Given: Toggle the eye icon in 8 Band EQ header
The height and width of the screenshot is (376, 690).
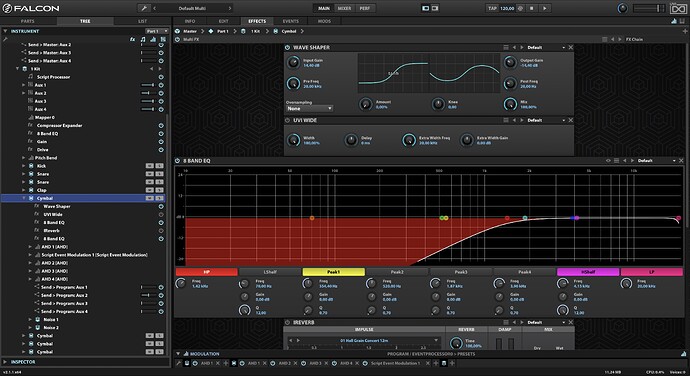Looking at the screenshot, I should [608, 161].
